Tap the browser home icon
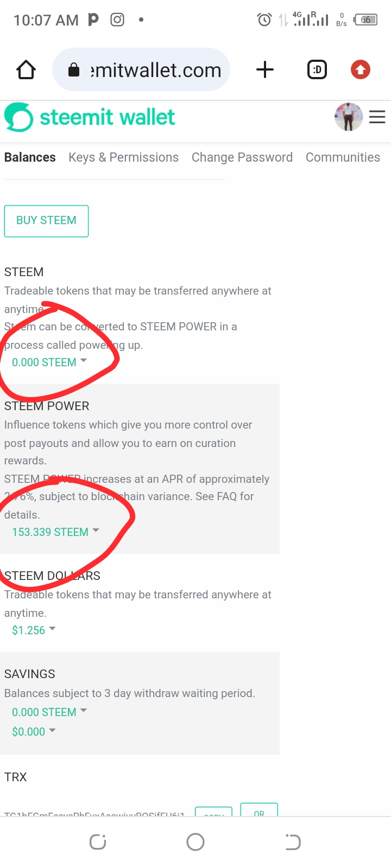Screen dimensions: 391x868 pyautogui.click(x=26, y=70)
